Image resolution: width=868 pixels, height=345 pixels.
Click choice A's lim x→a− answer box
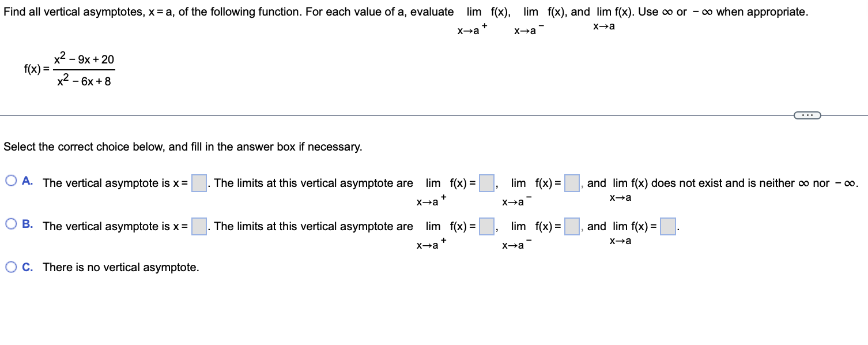571,182
